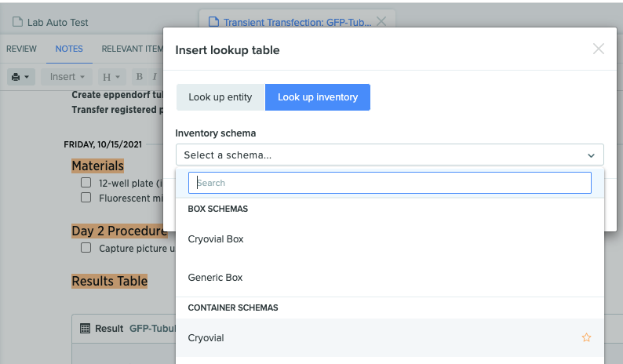
Task: Click the schema Search input field
Action: [390, 183]
